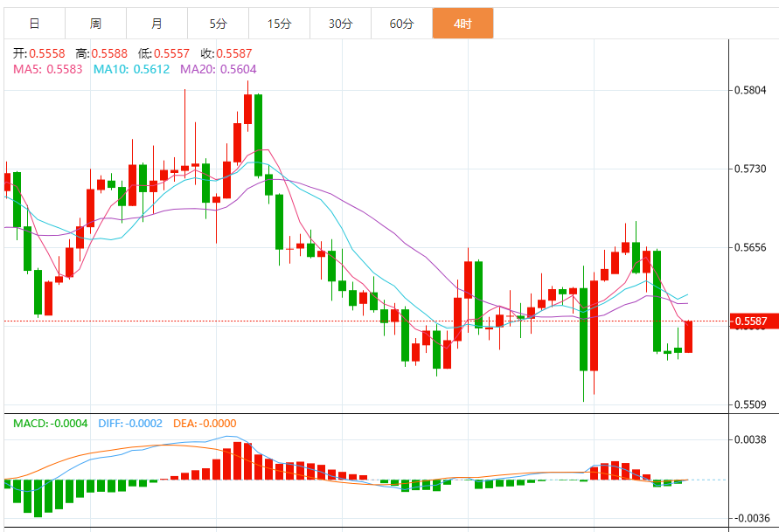
Task: Click the last red candlestick on chart
Action: [x=689, y=336]
